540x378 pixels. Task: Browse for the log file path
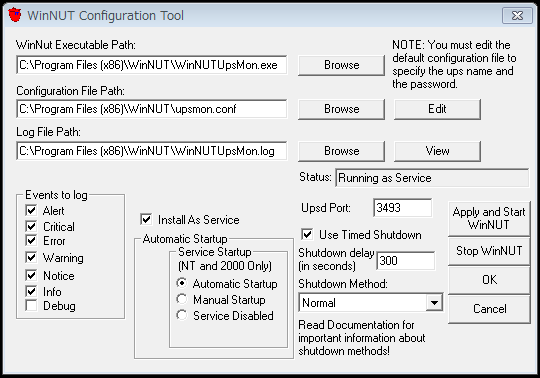click(341, 151)
